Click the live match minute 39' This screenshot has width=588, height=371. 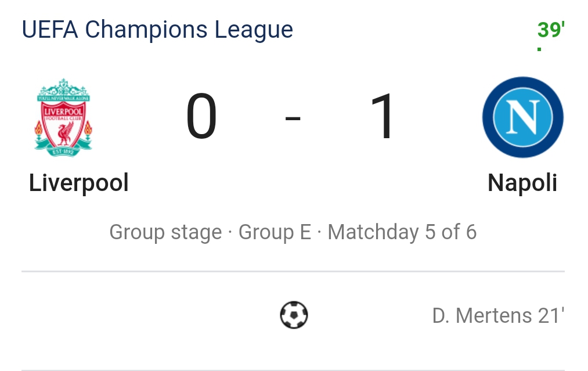click(x=551, y=30)
